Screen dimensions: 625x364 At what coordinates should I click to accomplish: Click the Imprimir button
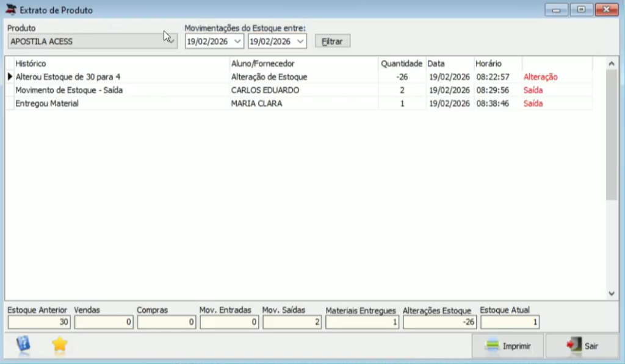click(508, 346)
